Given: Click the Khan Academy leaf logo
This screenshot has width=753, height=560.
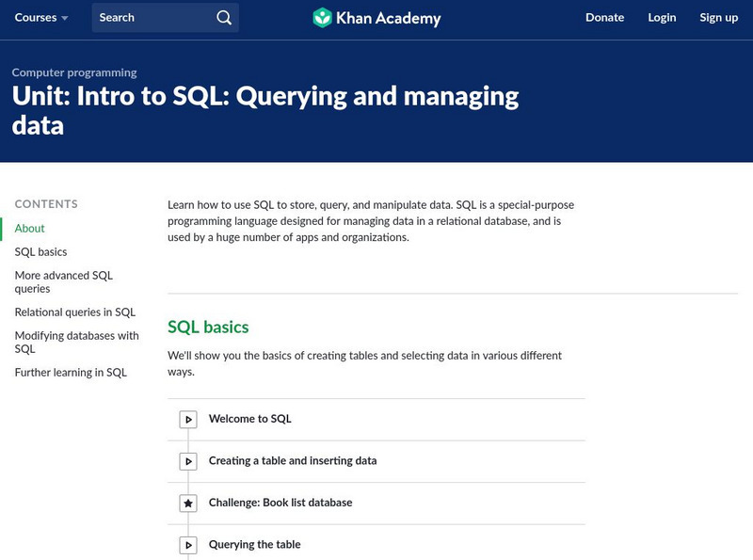Looking at the screenshot, I should 323,18.
